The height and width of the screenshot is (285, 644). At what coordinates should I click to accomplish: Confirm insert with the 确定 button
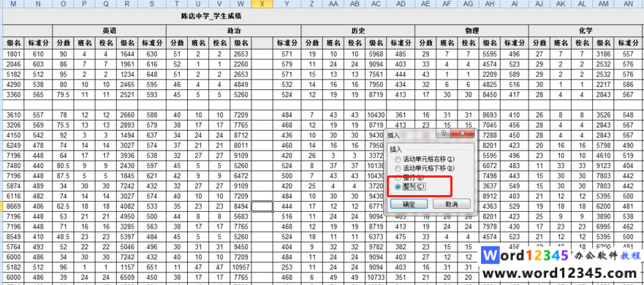pos(409,204)
